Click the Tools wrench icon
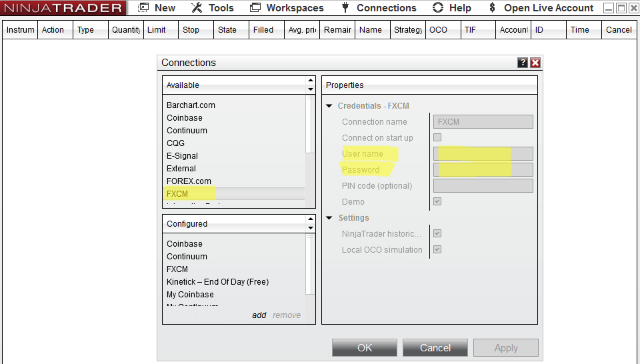Screen dimensions: 640x364 (197, 7)
